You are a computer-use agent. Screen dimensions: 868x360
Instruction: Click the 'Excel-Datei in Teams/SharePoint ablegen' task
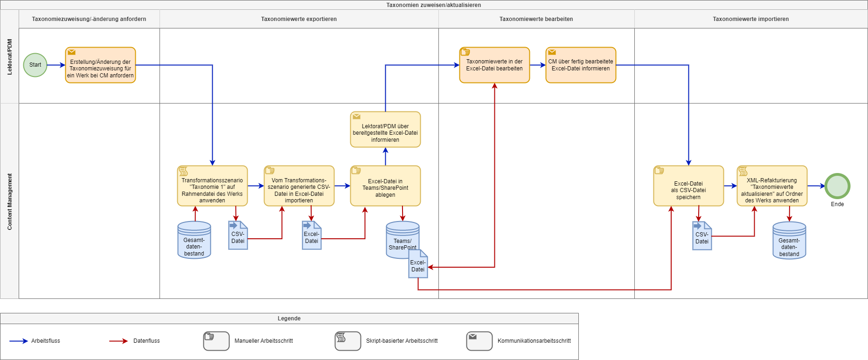coord(385,186)
